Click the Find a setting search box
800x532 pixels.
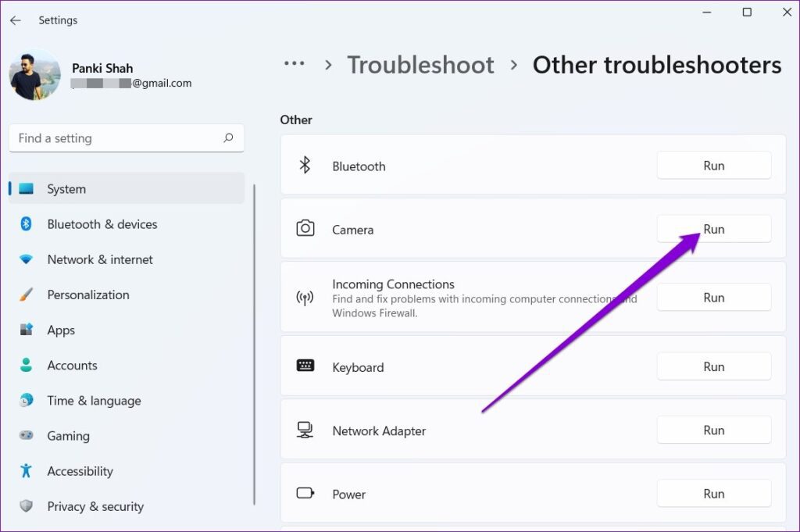pyautogui.click(x=125, y=137)
